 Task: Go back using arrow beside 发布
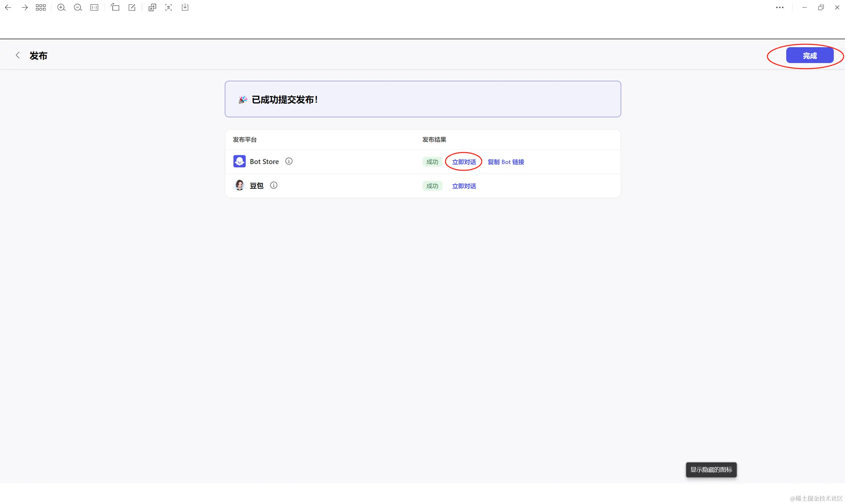tap(18, 55)
